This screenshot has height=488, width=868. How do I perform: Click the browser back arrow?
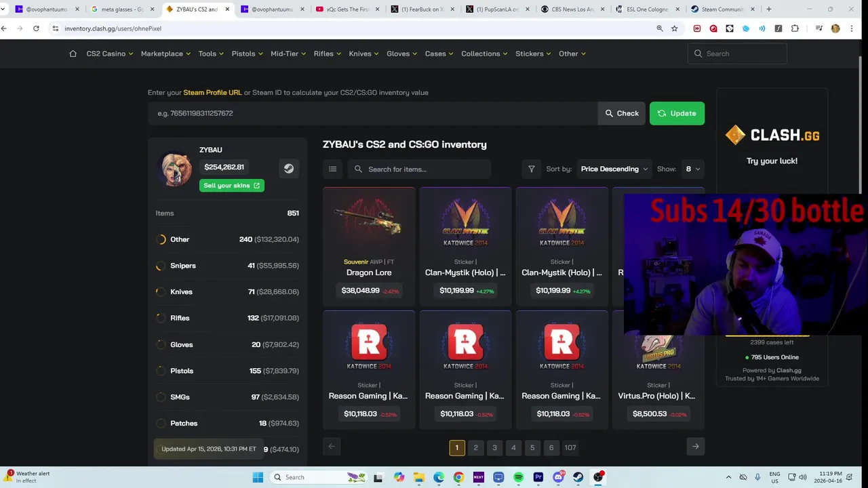click(5, 28)
